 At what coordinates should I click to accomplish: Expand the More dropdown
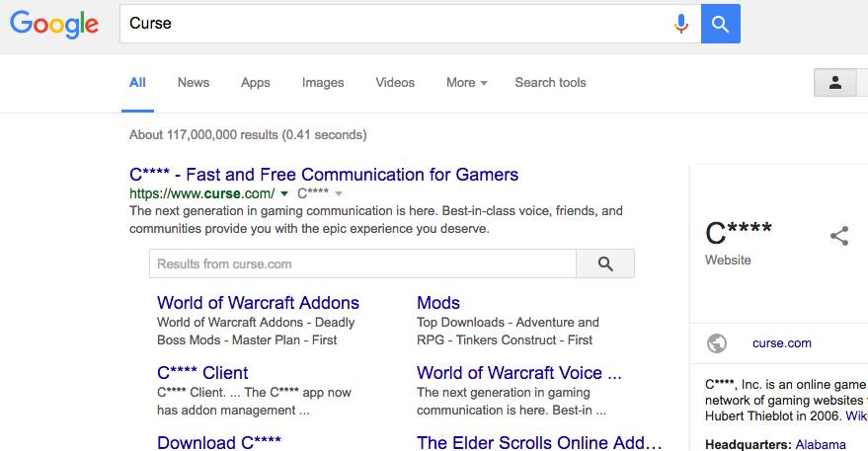[x=466, y=83]
